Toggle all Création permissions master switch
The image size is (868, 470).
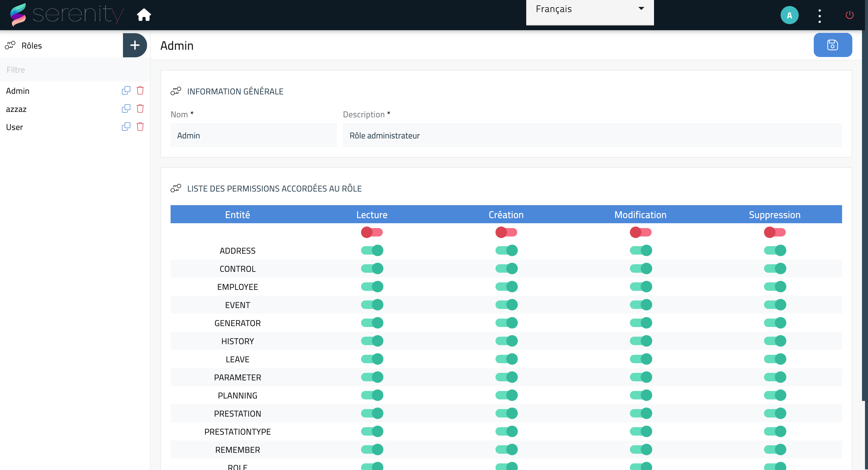click(506, 232)
